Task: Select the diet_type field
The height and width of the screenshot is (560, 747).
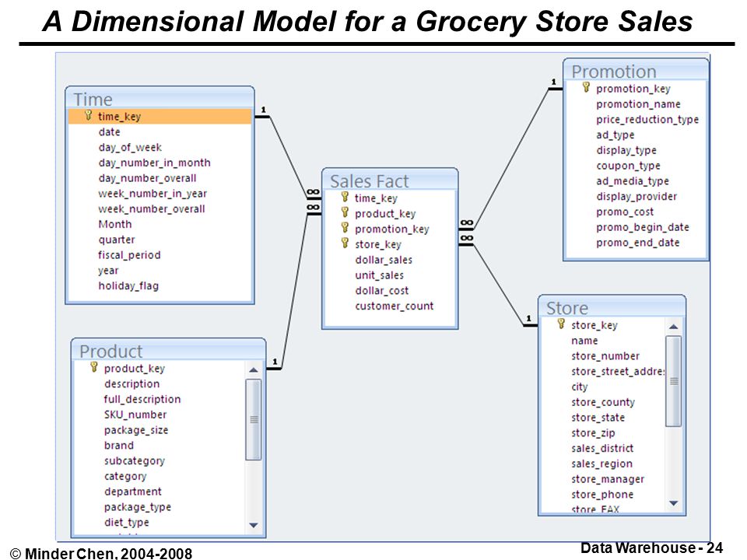Action: (x=126, y=523)
